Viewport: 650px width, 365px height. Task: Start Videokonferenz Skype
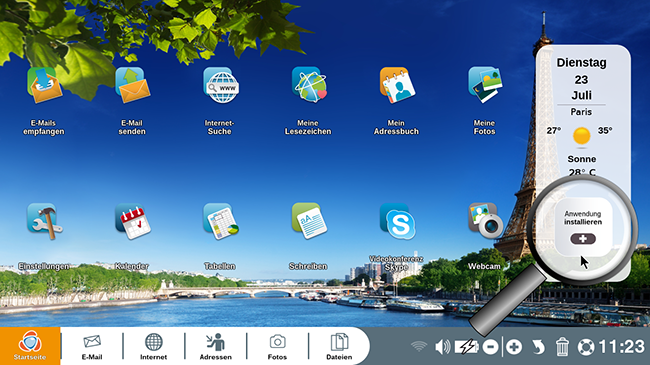point(398,221)
